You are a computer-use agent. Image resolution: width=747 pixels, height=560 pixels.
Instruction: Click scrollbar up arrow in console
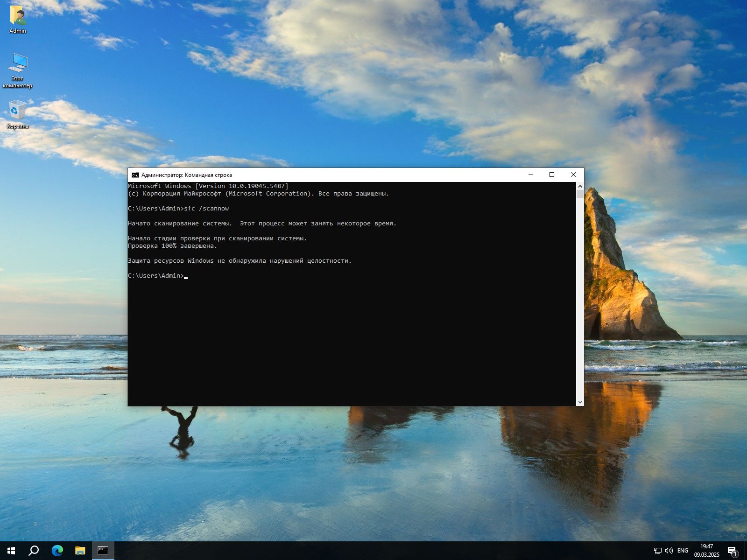(x=580, y=186)
